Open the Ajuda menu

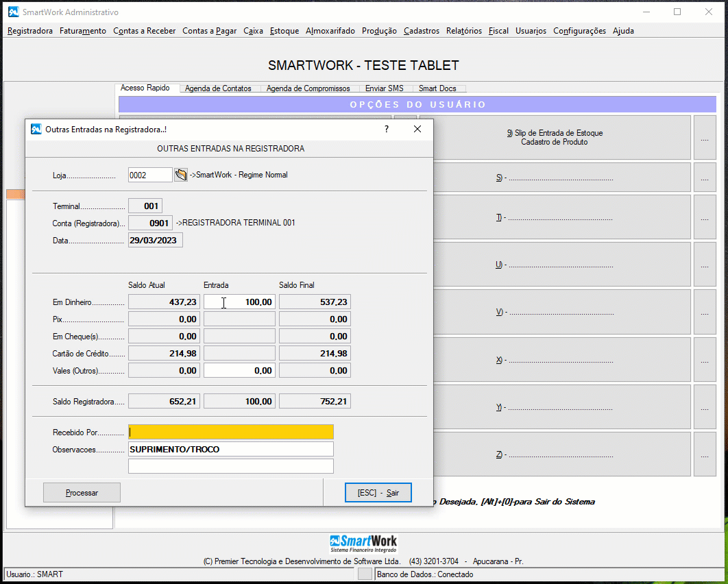[x=623, y=31]
